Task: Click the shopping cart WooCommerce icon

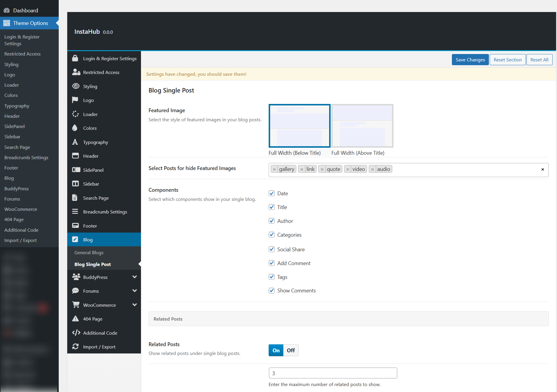Action: point(76,305)
